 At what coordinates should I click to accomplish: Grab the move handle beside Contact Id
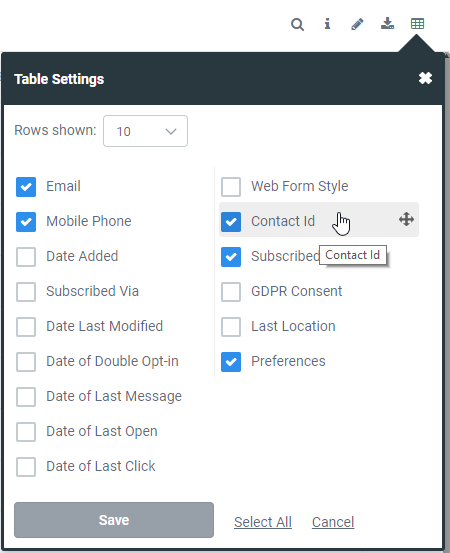406,219
